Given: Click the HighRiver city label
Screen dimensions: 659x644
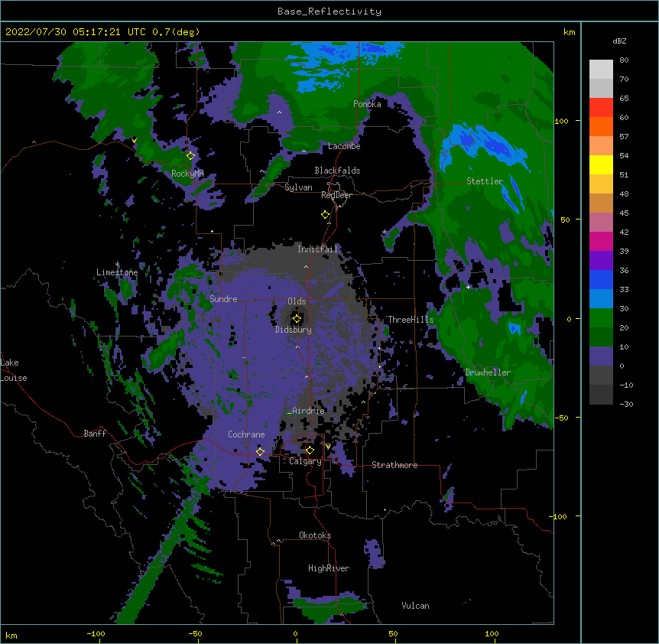Looking at the screenshot, I should coord(329,568).
